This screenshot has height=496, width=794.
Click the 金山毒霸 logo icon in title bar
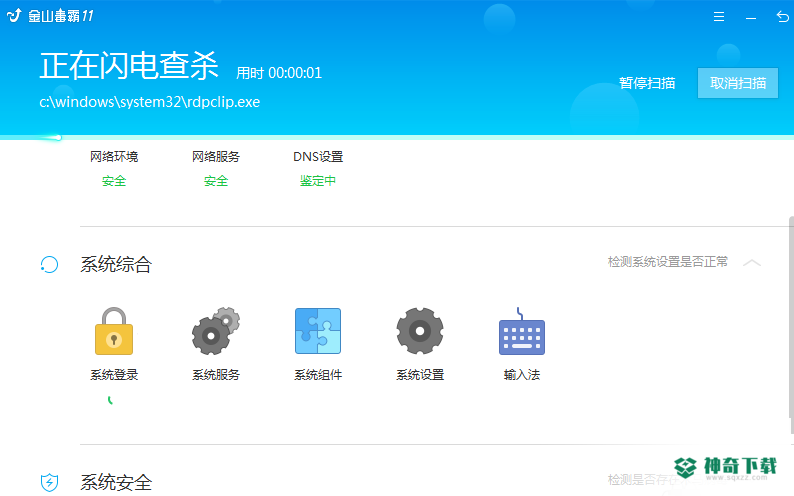(x=14, y=16)
